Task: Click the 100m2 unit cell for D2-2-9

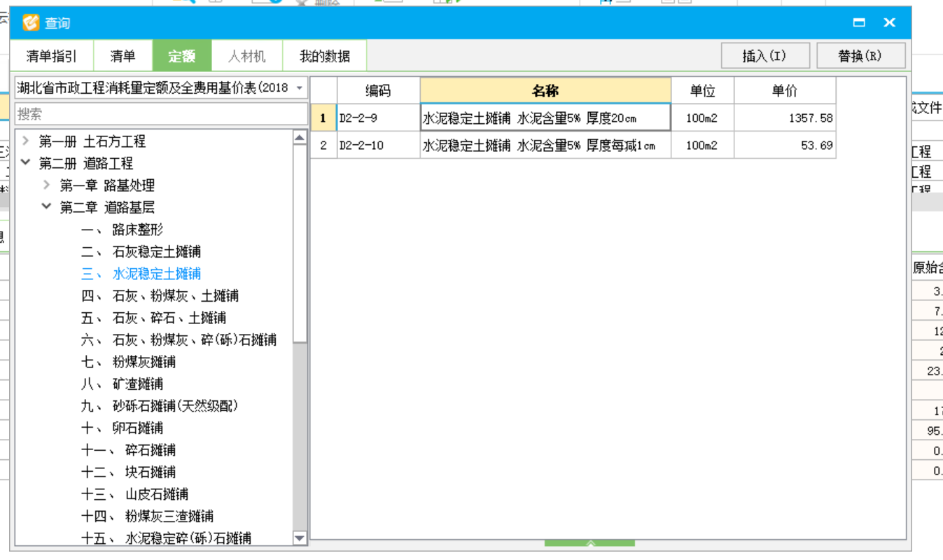Action: tap(702, 118)
